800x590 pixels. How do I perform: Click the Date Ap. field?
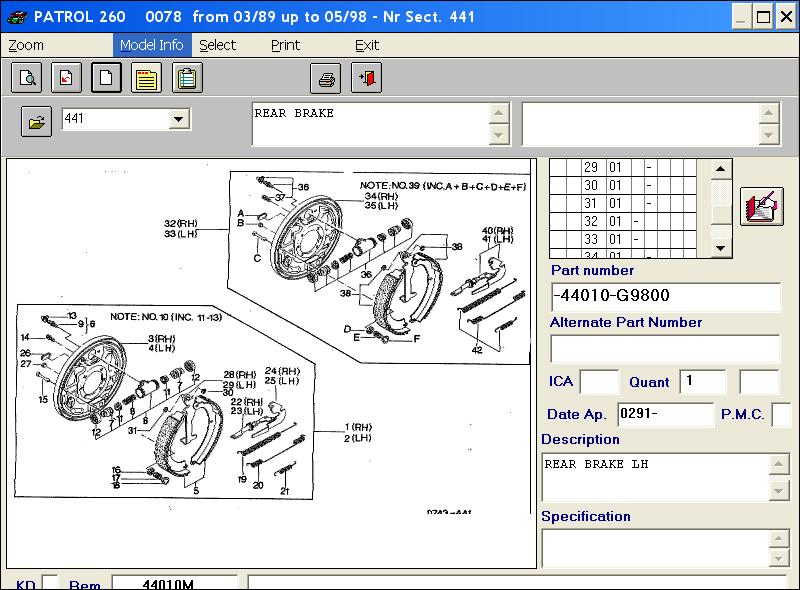pos(665,414)
